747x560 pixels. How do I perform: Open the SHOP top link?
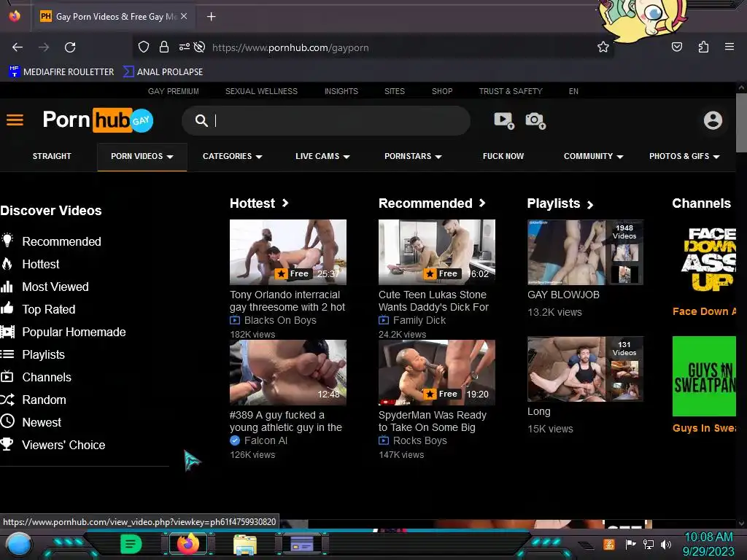442,91
